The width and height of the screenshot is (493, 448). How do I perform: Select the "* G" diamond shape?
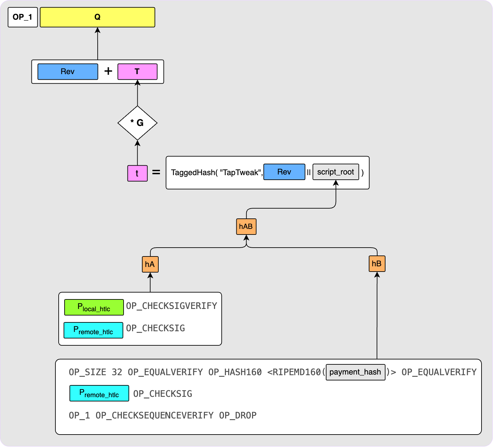coord(137,123)
